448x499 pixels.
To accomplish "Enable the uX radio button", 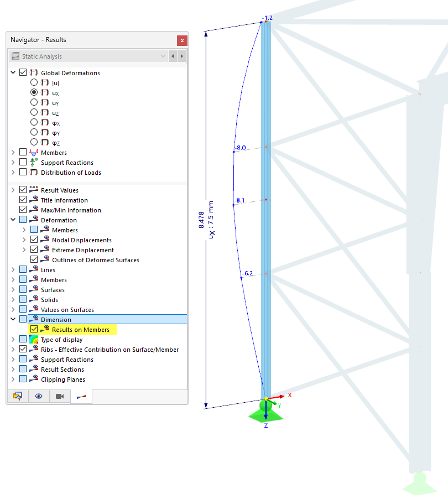I will click(34, 92).
